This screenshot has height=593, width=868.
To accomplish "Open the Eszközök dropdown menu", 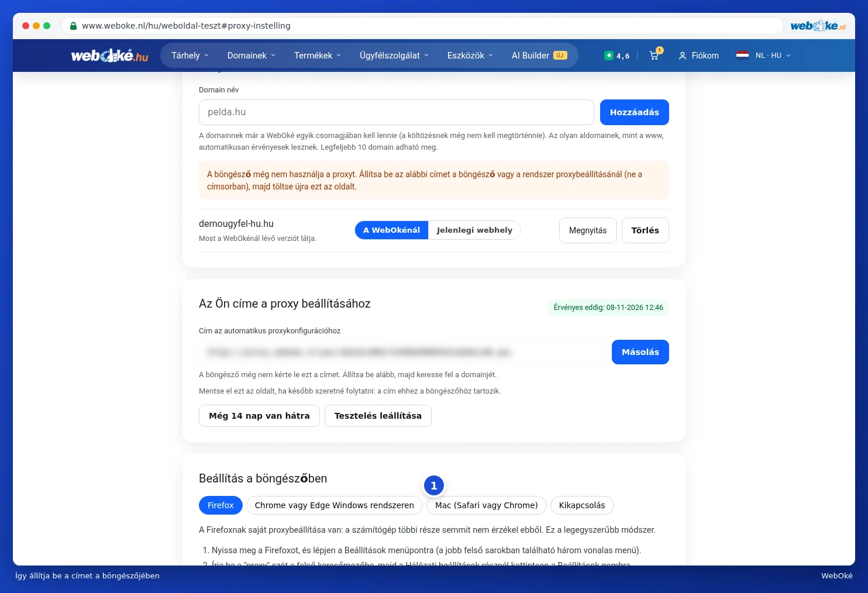I will (x=470, y=56).
